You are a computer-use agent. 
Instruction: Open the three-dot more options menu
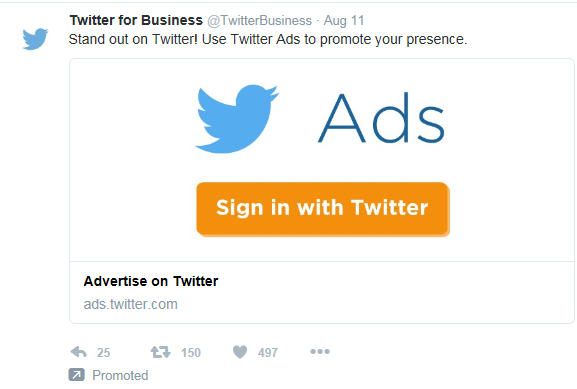[x=320, y=352]
